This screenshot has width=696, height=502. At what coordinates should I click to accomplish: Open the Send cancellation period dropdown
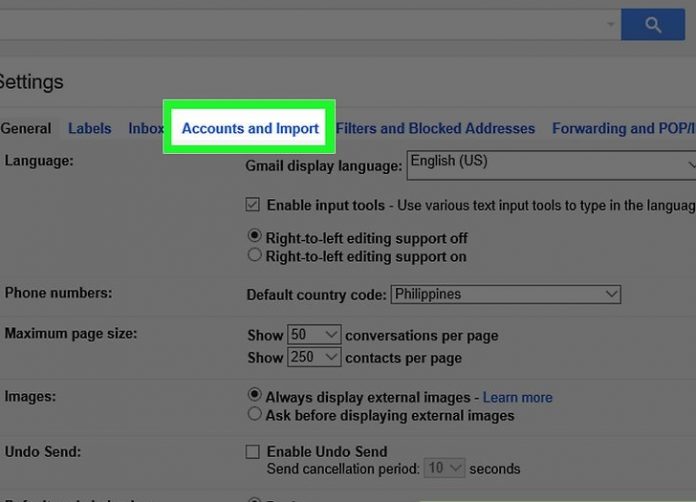[x=445, y=468]
